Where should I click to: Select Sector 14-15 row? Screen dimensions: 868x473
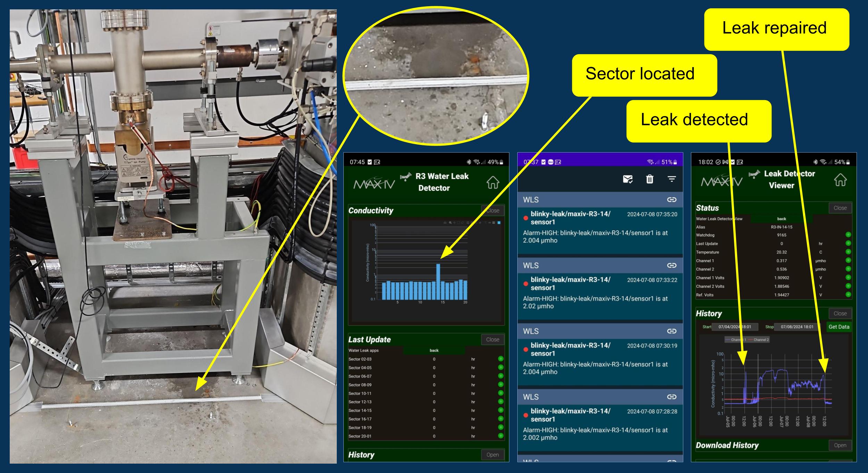(360, 410)
